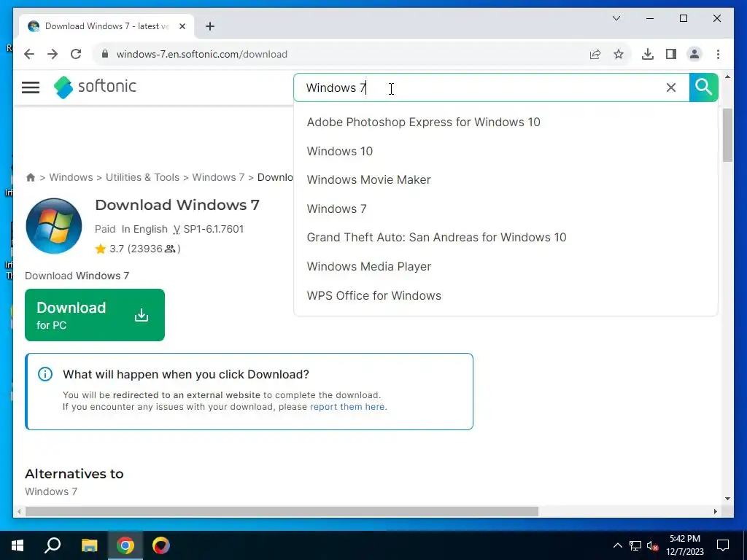Click the Alternatives to heading
Screen dimensions: 747x560
[74, 474]
